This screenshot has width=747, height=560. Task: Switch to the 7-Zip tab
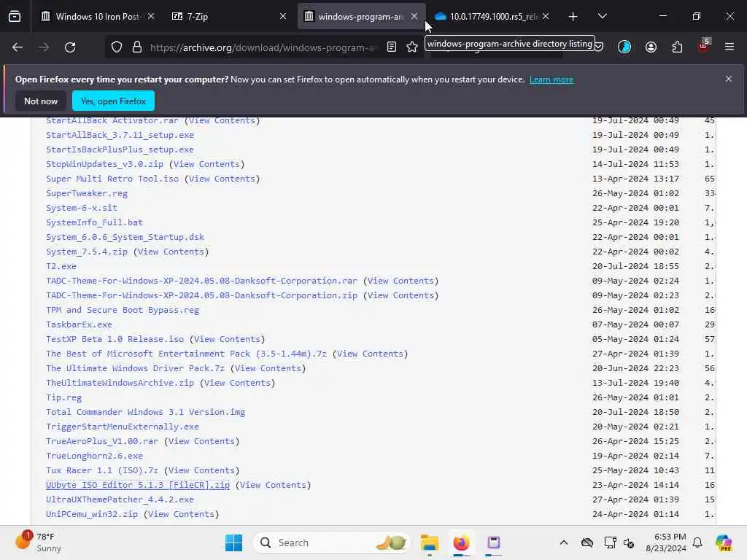[228, 17]
